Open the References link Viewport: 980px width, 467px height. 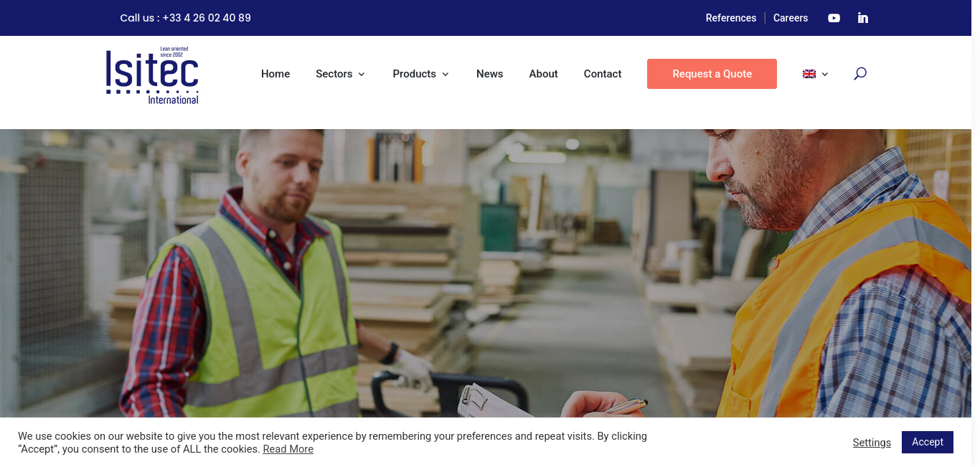click(x=731, y=18)
